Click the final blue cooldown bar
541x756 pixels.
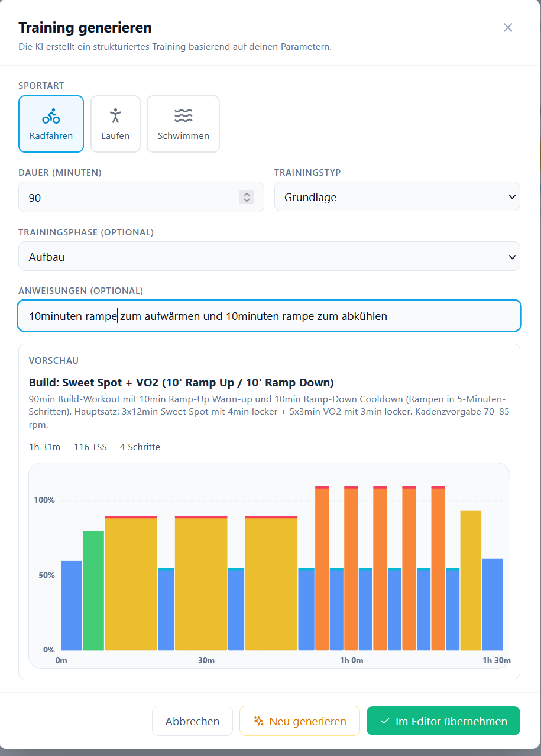click(x=493, y=604)
